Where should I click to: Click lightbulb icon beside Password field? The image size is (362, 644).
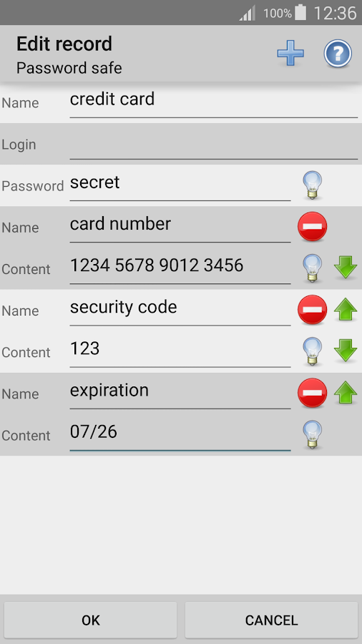point(313,185)
